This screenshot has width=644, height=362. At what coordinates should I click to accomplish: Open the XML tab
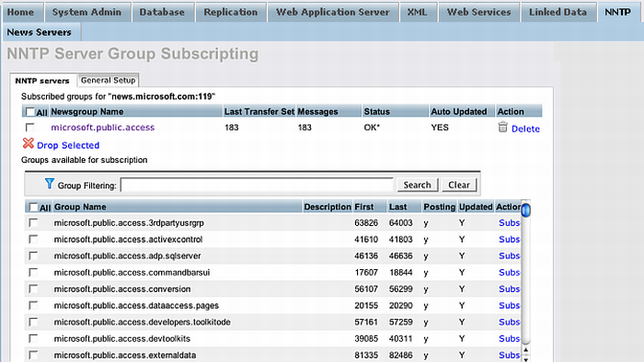point(418,12)
